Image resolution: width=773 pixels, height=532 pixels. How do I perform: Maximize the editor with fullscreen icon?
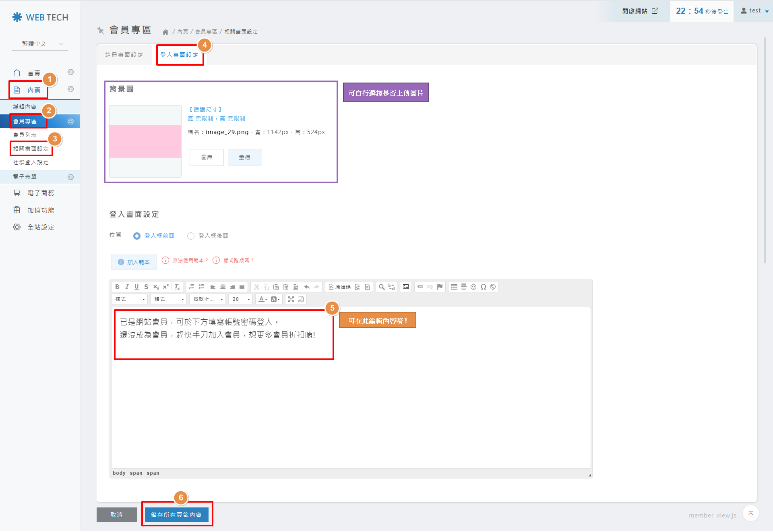[291, 299]
